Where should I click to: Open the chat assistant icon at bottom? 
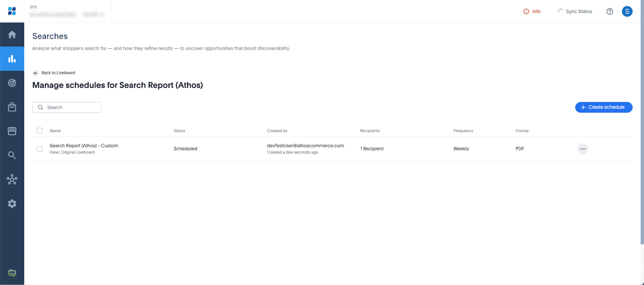pos(12,273)
